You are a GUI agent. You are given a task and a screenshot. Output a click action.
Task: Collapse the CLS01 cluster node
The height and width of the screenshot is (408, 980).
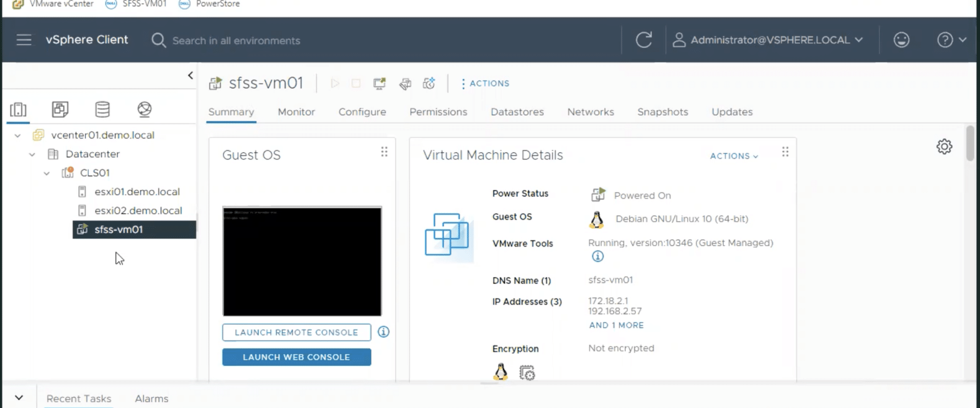pyautogui.click(x=46, y=173)
